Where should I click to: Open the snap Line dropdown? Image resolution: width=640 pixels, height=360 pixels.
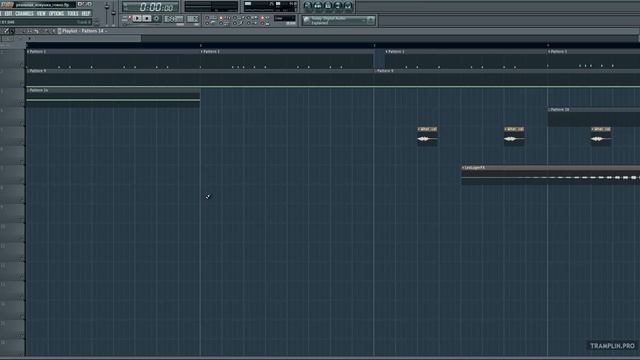tap(284, 18)
